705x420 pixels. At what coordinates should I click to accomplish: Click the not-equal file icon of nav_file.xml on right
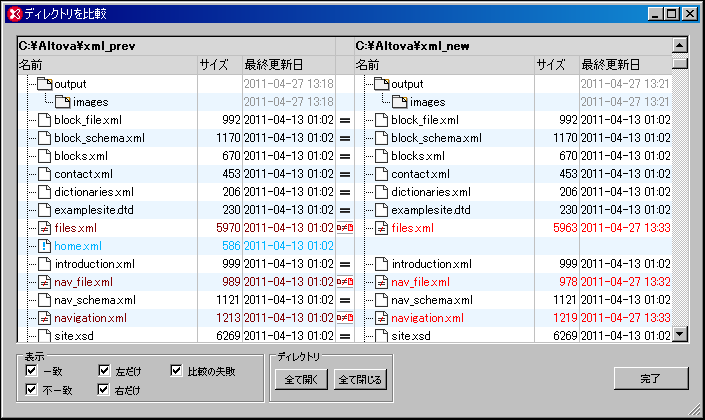pyautogui.click(x=382, y=282)
